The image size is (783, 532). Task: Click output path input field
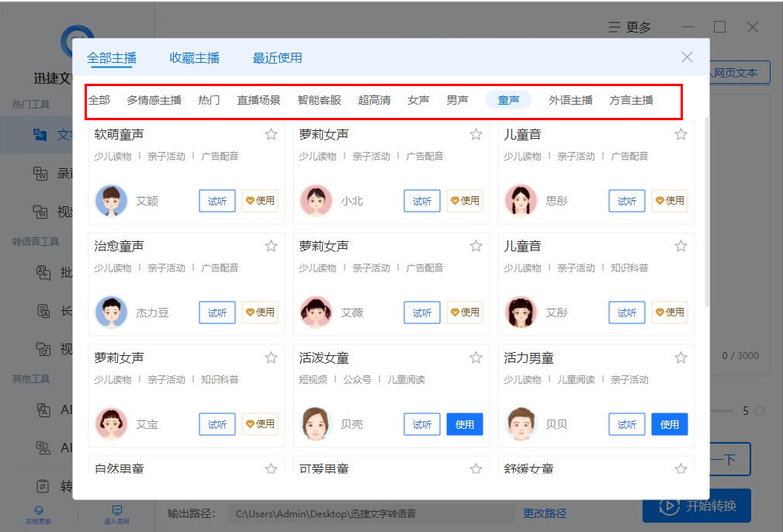(371, 513)
